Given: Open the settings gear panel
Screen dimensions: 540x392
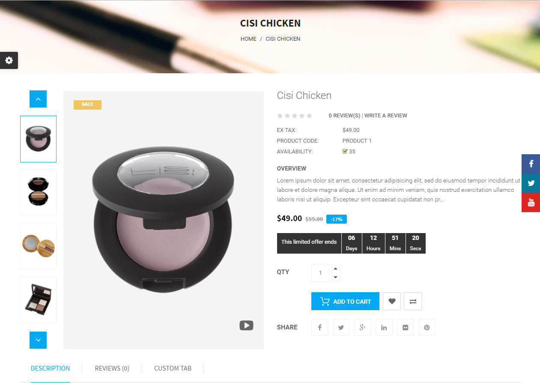Looking at the screenshot, I should click(9, 60).
